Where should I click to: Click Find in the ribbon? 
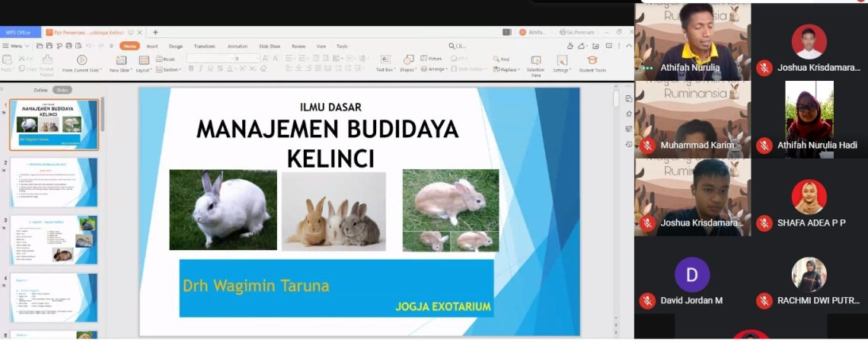[501, 59]
